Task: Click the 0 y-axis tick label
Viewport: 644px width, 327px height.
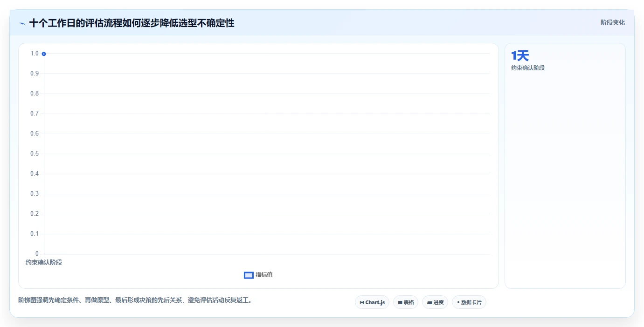Action: (37, 254)
